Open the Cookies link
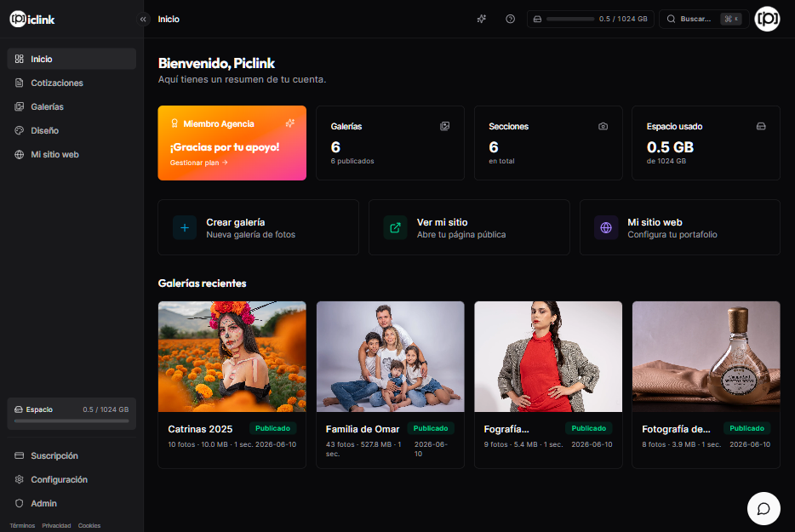Image resolution: width=795 pixels, height=532 pixels. 89,525
